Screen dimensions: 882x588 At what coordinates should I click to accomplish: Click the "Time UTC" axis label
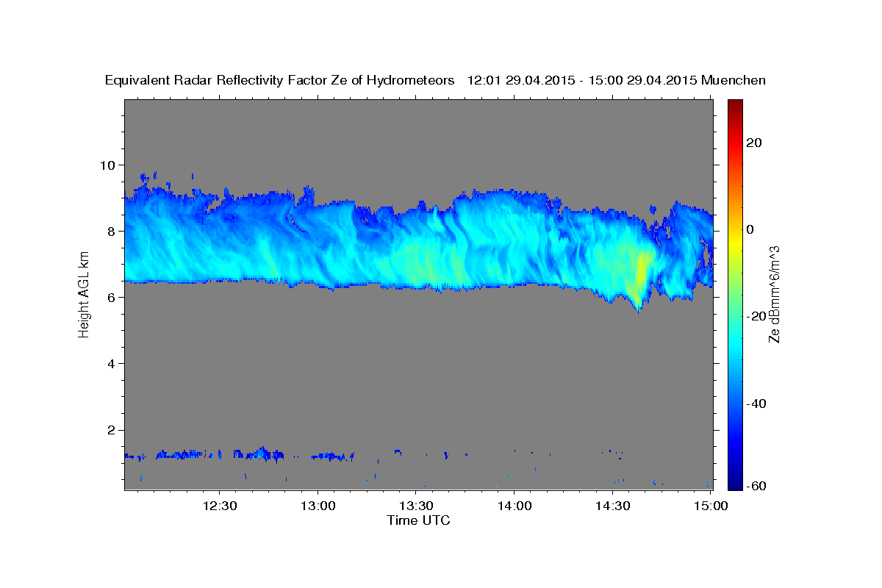(418, 520)
